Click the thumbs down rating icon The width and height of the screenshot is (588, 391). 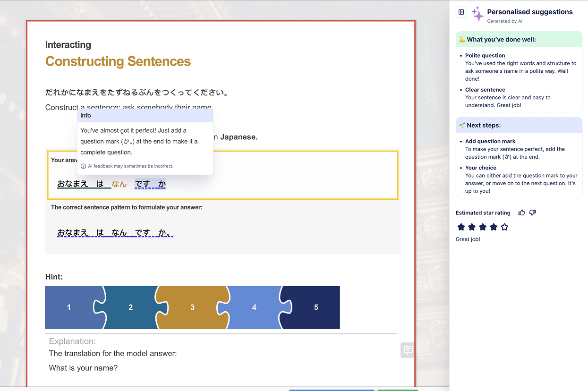[532, 213]
